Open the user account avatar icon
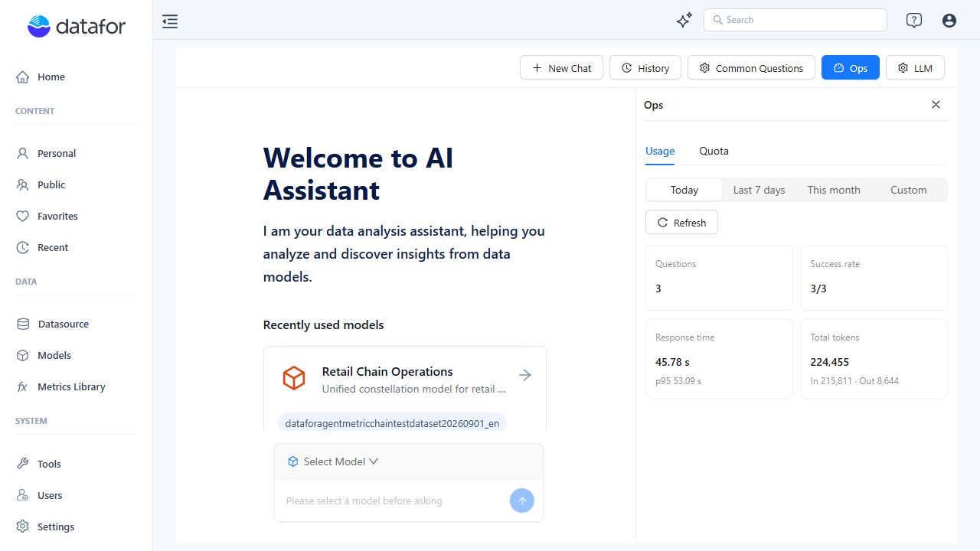 click(949, 21)
